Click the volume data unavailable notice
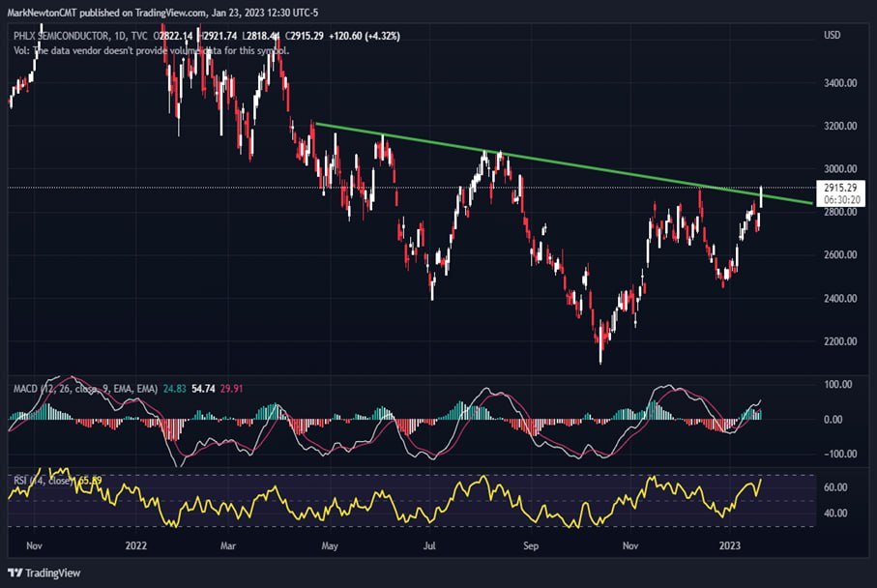This screenshot has width=877, height=588. [x=151, y=50]
